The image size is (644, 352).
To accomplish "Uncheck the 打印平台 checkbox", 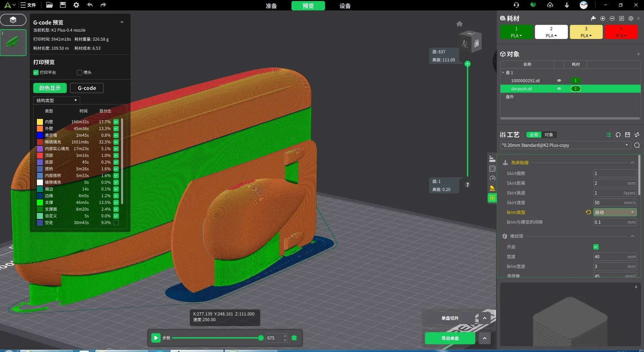I will click(x=36, y=73).
